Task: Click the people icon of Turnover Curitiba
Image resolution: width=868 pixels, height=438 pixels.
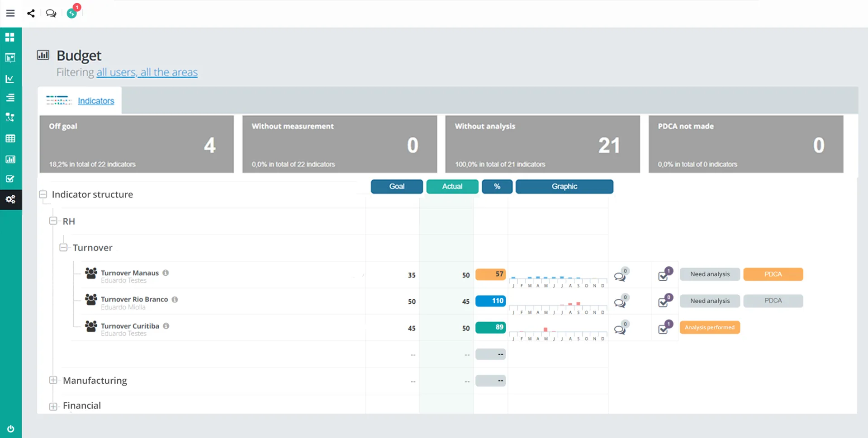Action: (91, 326)
